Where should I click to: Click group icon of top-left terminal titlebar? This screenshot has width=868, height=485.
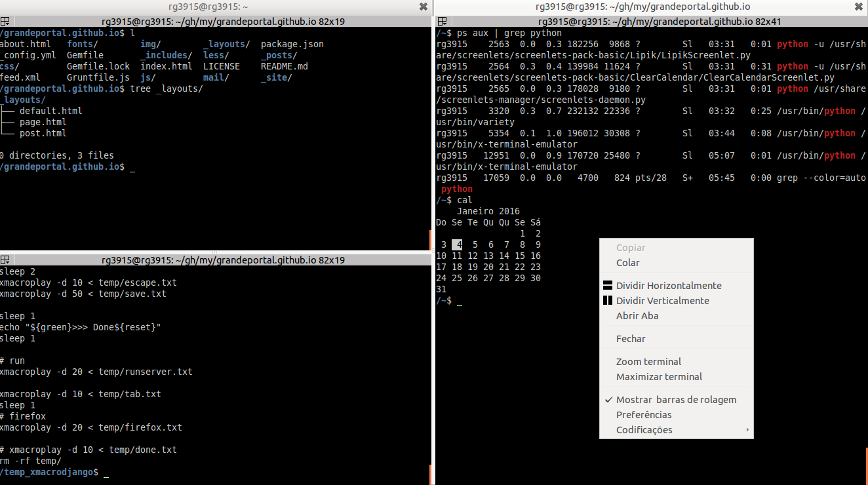click(4, 22)
